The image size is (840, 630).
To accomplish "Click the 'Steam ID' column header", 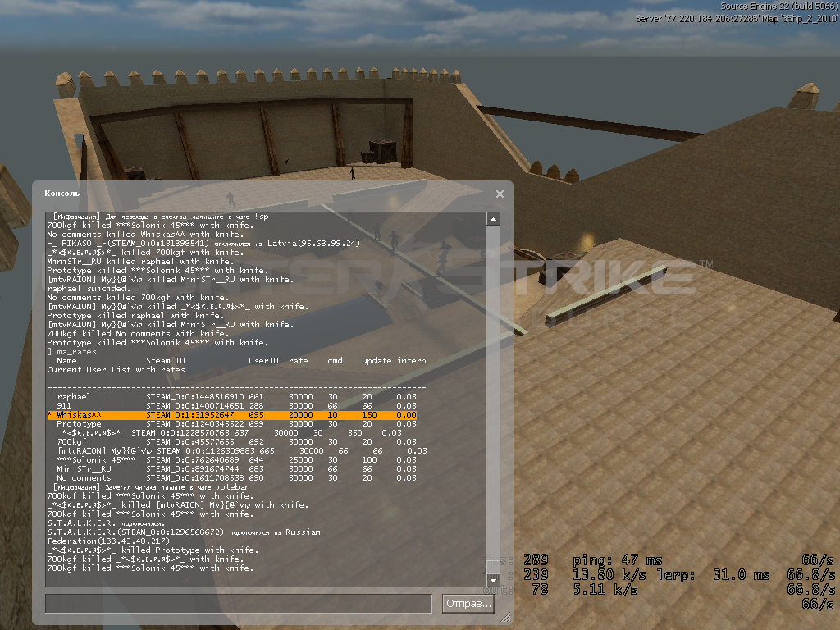I will point(166,361).
